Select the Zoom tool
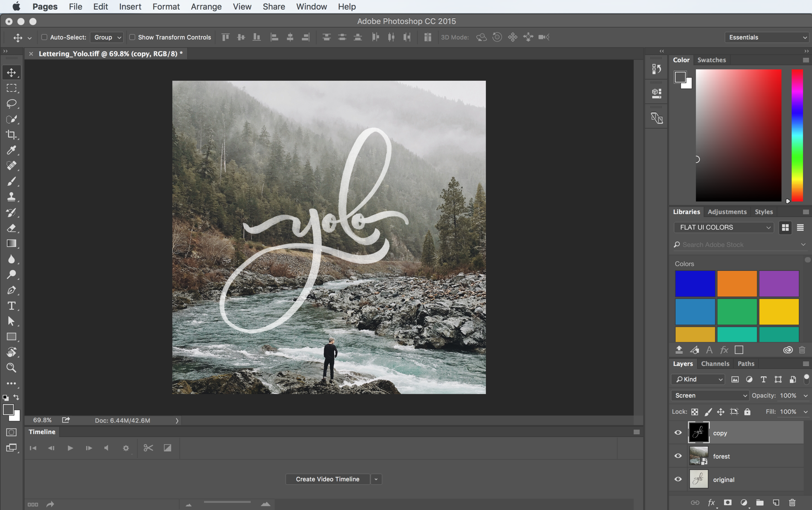The image size is (812, 510). coord(11,368)
